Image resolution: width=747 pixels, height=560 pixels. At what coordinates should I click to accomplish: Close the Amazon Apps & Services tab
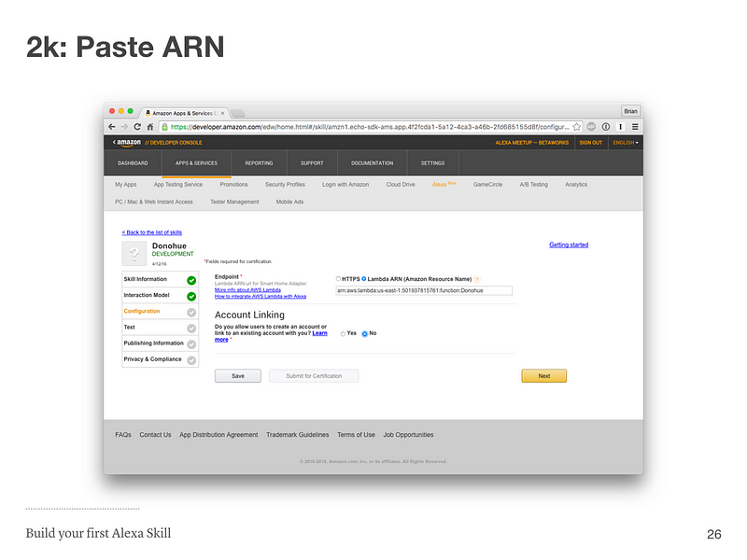222,113
